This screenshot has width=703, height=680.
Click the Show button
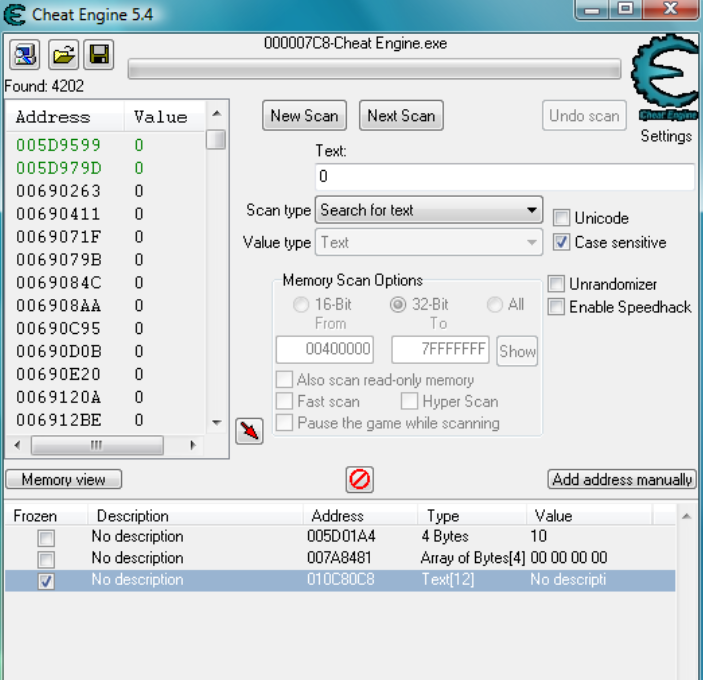517,351
